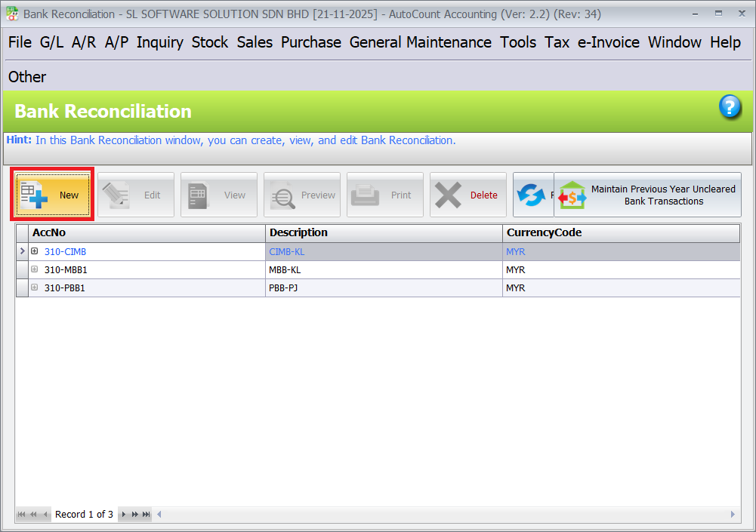Screen dimensions: 756x532
Task: Switch to the Other tab
Action: click(x=26, y=76)
